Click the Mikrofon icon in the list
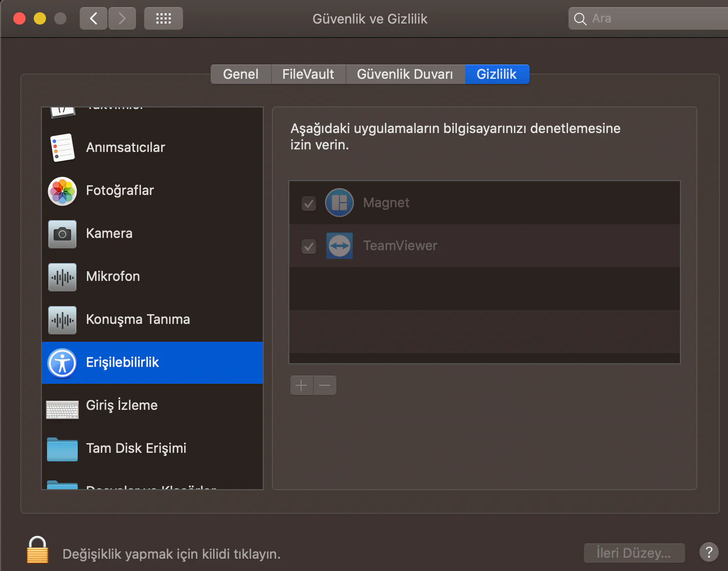 [x=62, y=277]
